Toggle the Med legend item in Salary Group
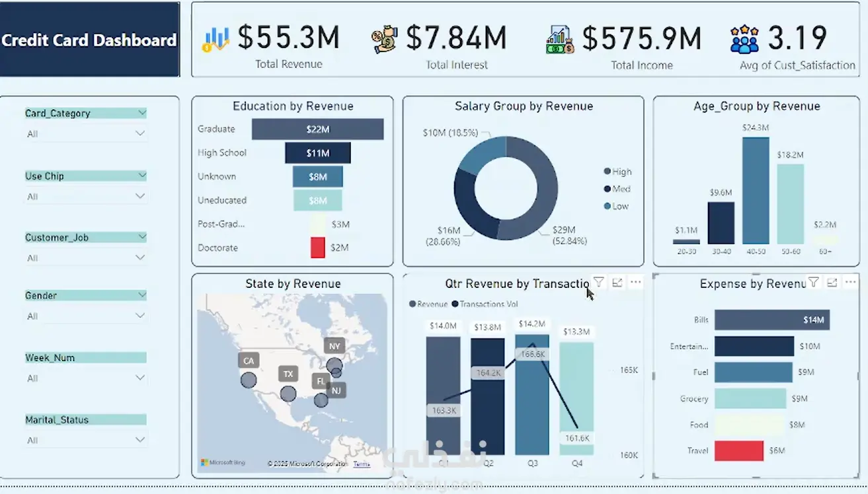This screenshot has height=494, width=868. tap(617, 189)
